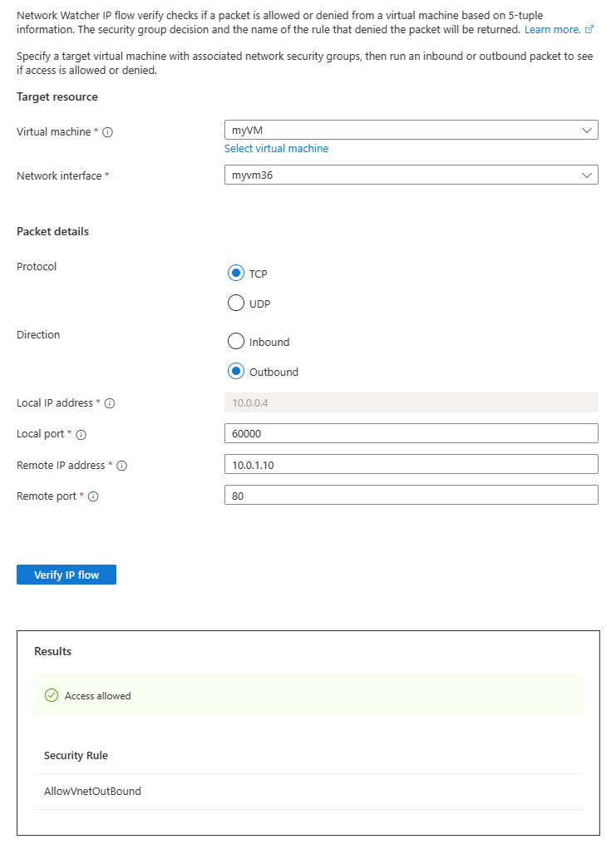This screenshot has width=616, height=849.
Task: Click the Remote port input field
Action: (x=411, y=496)
